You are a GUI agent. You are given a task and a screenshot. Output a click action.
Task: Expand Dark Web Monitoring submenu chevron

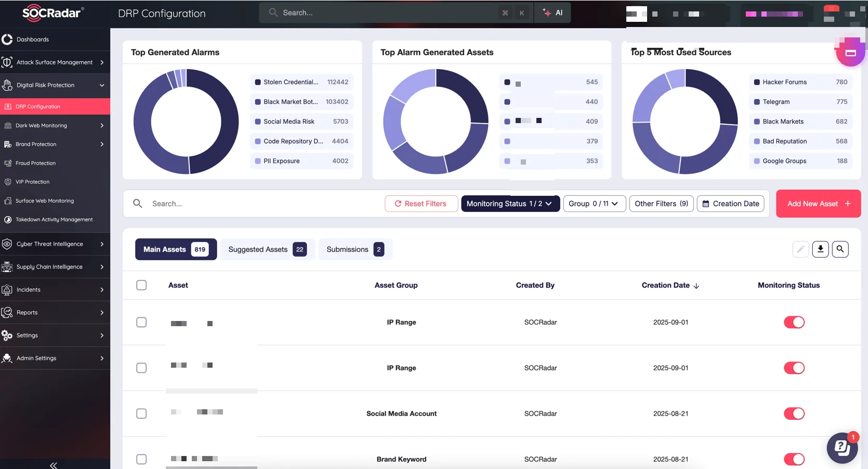(102, 126)
